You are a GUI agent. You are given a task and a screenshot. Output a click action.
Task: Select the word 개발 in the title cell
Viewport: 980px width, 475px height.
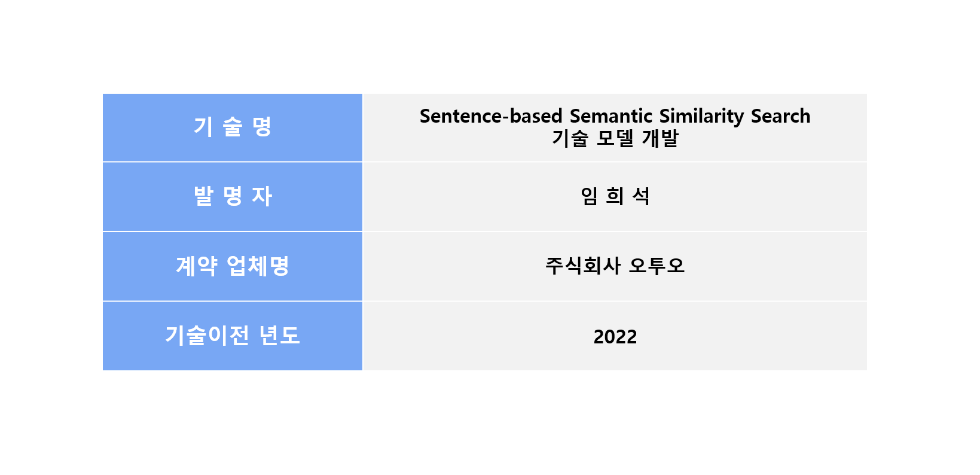[660, 139]
